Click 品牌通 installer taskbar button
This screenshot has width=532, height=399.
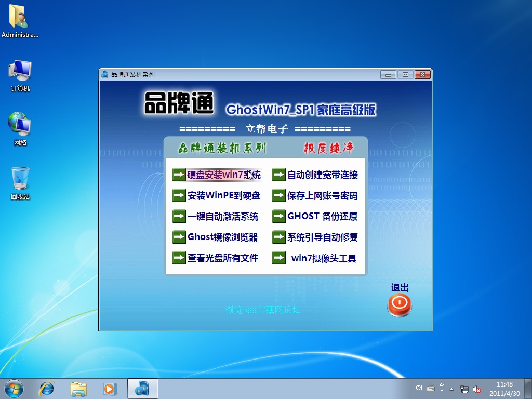tap(142, 389)
